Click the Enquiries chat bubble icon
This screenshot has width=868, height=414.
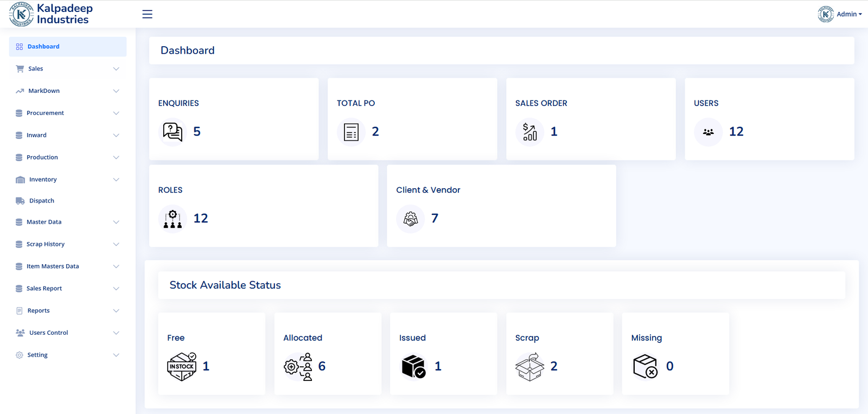coord(173,132)
